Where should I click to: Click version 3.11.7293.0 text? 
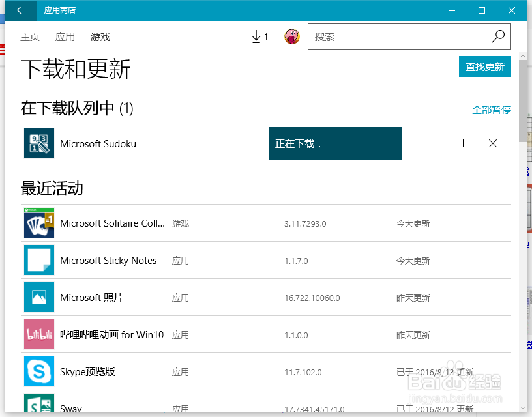tap(305, 223)
